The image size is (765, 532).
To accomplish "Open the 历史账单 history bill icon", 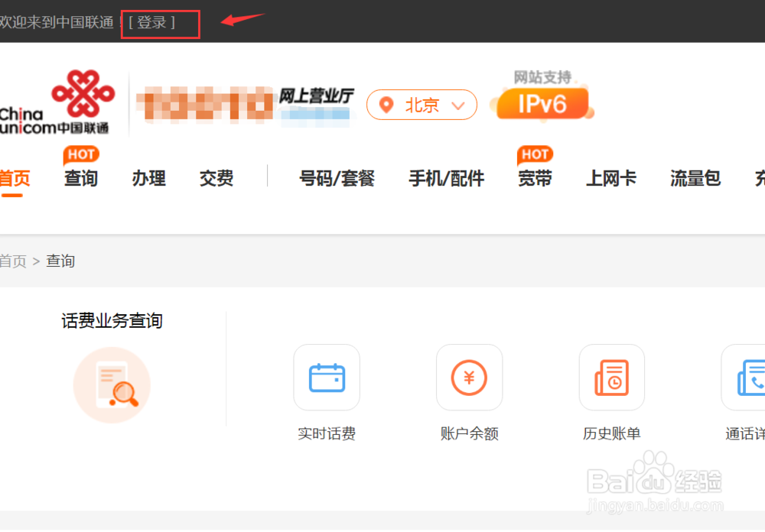I will (611, 378).
